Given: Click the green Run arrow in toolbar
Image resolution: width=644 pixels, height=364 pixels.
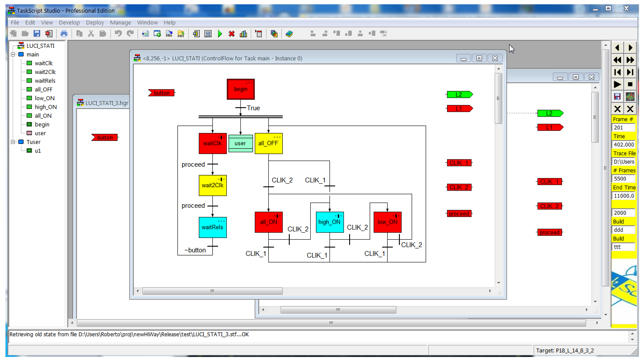Looking at the screenshot, I should pos(220,34).
